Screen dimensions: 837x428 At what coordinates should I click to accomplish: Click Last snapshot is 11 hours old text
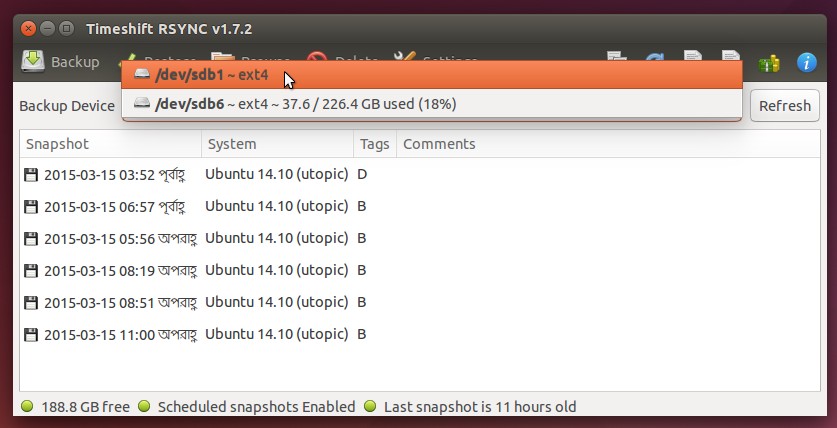click(480, 407)
